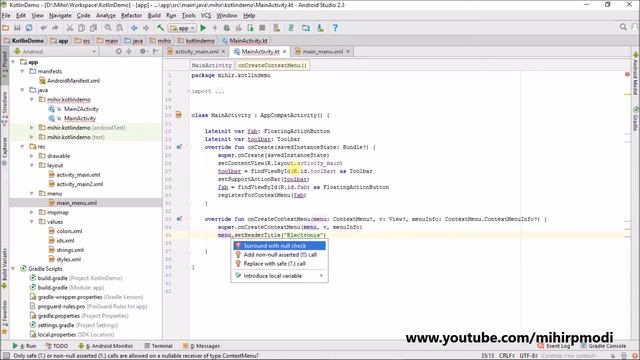Collapse the layout folder node
This screenshot has height=360, width=640.
32,165
